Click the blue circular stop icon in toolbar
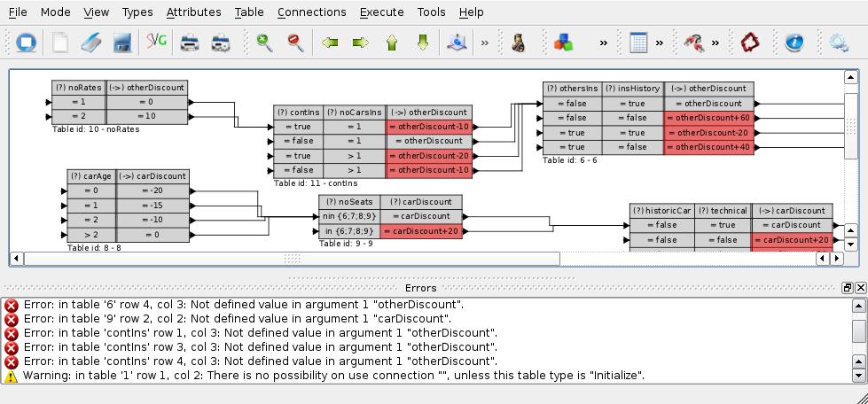 coord(26,43)
